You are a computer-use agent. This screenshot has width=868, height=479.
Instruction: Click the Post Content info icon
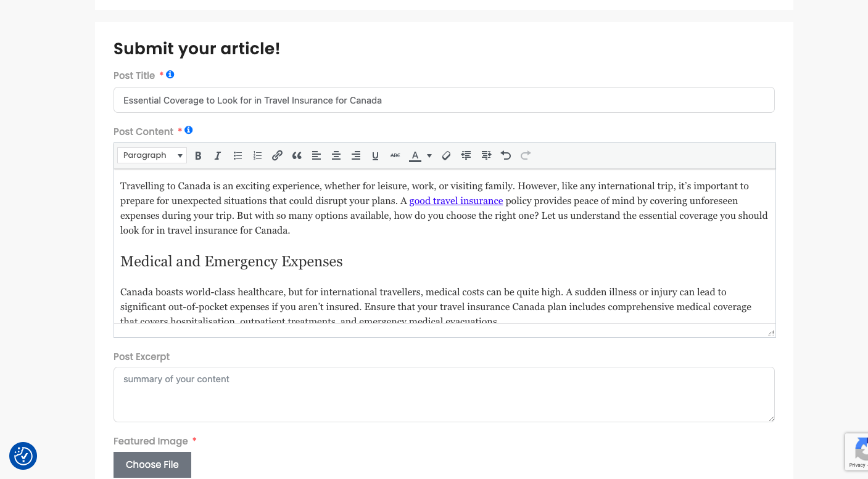(x=189, y=130)
